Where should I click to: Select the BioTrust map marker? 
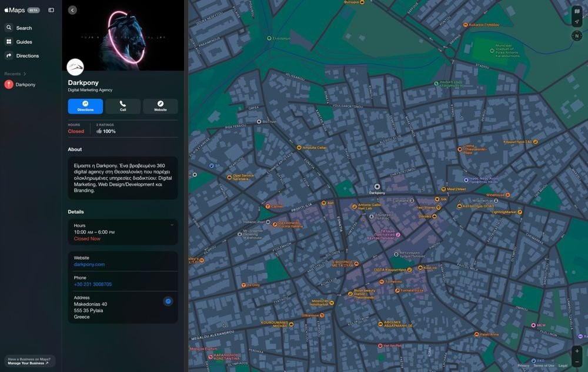[x=259, y=122]
